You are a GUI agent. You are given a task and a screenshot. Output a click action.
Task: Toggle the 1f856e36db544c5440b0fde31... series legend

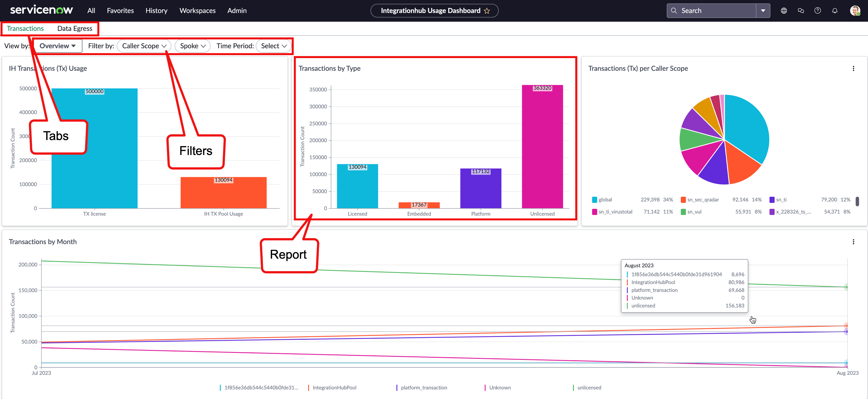tap(259, 388)
